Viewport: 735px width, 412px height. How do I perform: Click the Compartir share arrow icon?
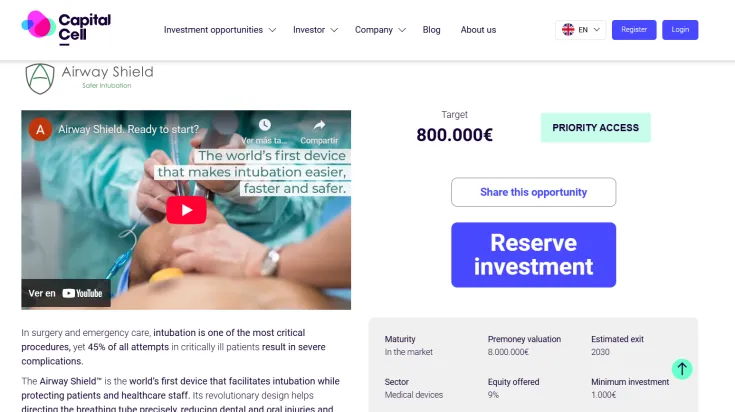(319, 125)
